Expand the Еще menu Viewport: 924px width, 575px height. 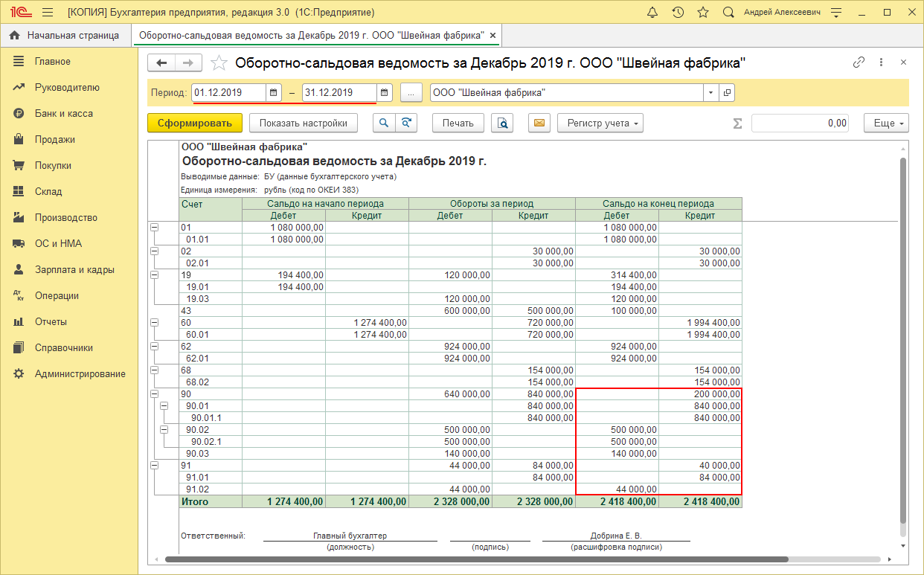pos(885,123)
